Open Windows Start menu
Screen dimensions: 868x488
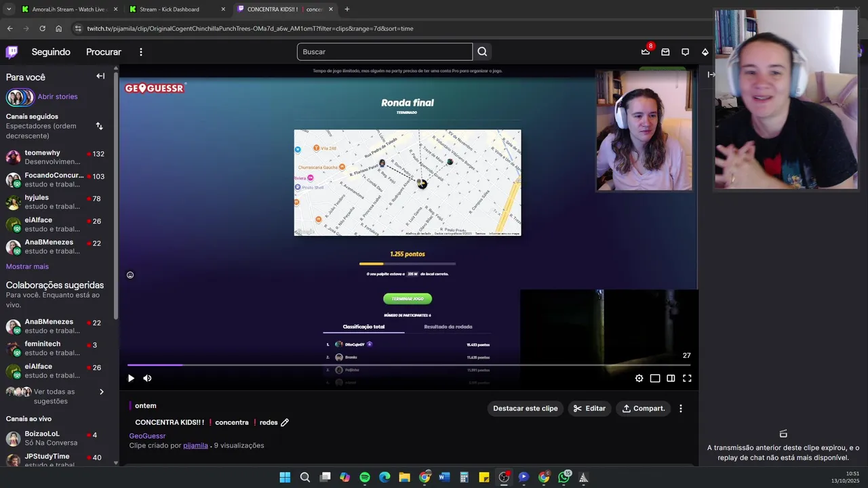[285, 477]
